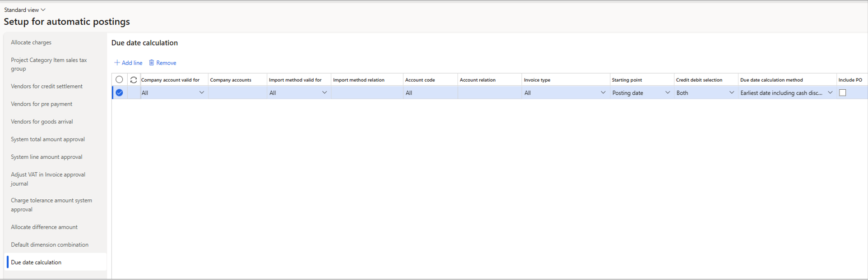Go to System total amount approval
Image resolution: width=868 pixels, height=280 pixels.
tap(48, 139)
